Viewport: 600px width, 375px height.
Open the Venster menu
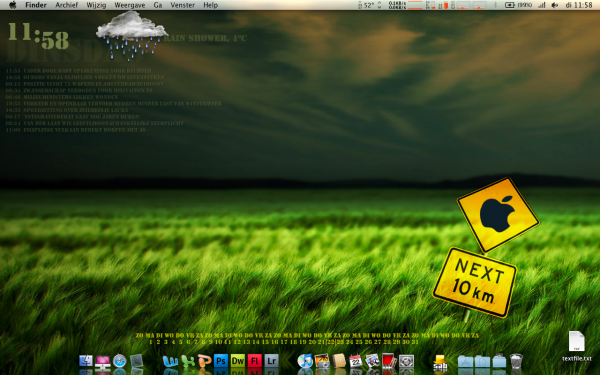(x=182, y=5)
